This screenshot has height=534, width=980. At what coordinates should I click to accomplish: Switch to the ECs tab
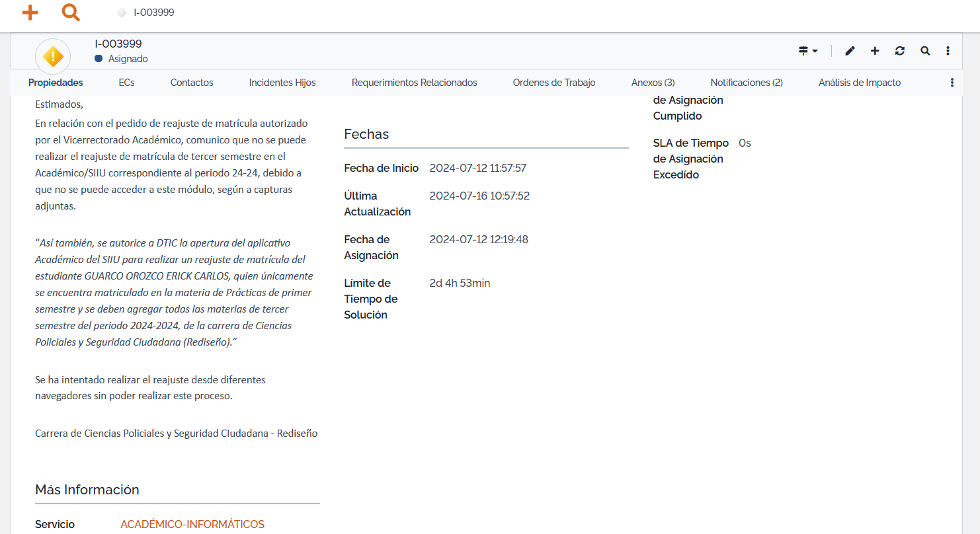pos(126,83)
